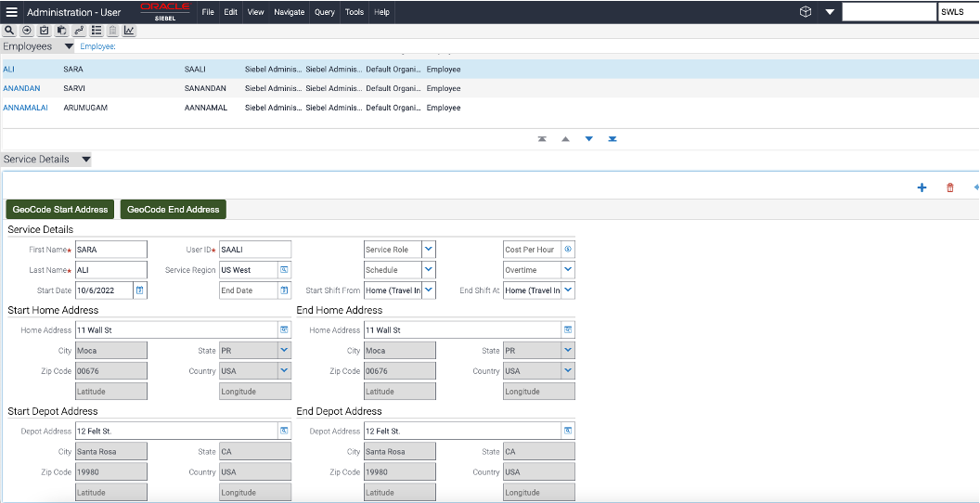Screen dimensions: 980x503
Task: Add a new record with plus icon
Action: [x=922, y=187]
